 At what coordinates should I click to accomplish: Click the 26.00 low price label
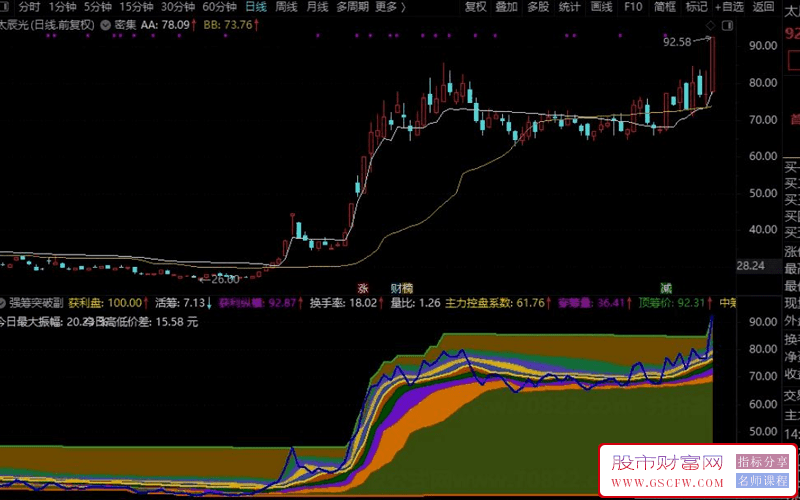click(225, 279)
